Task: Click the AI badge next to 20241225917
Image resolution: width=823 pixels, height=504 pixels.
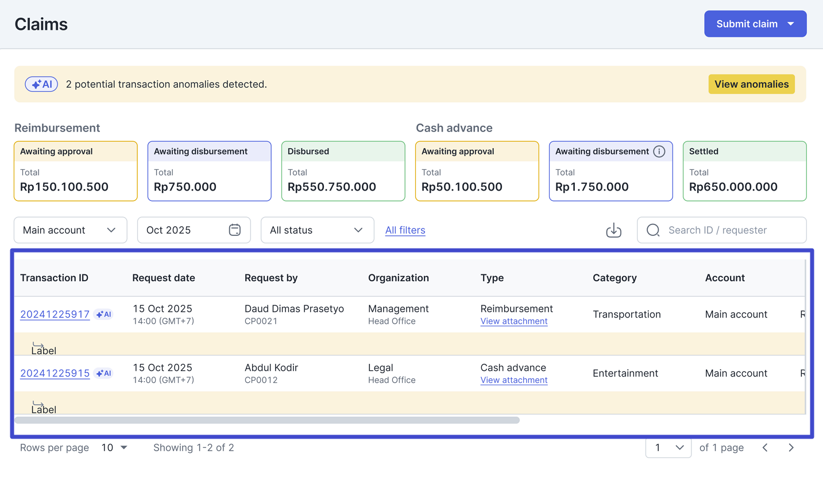Action: [x=104, y=315]
